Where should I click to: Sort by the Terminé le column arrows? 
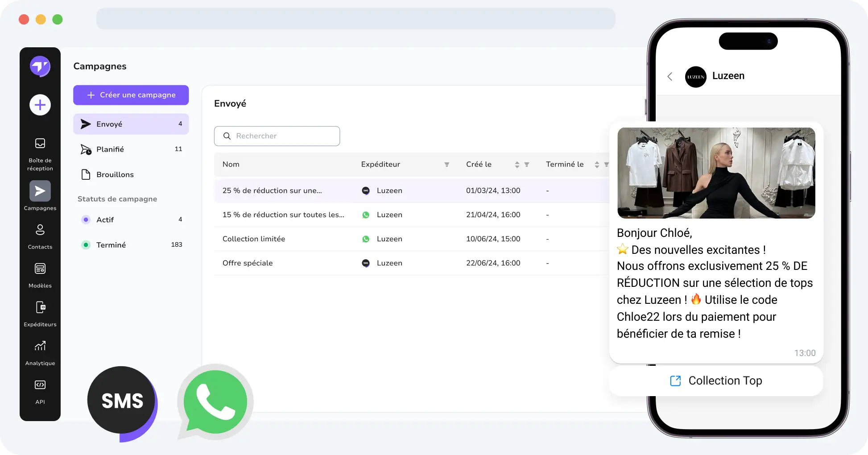[597, 165]
